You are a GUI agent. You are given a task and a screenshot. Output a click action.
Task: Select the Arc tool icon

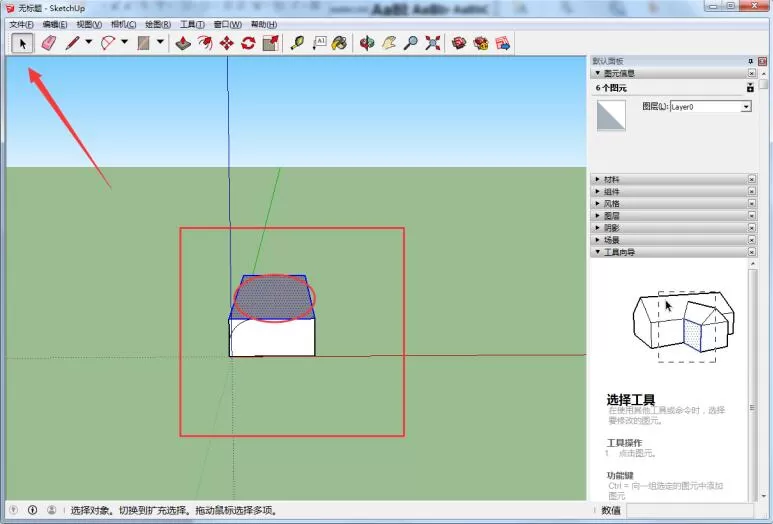107,43
